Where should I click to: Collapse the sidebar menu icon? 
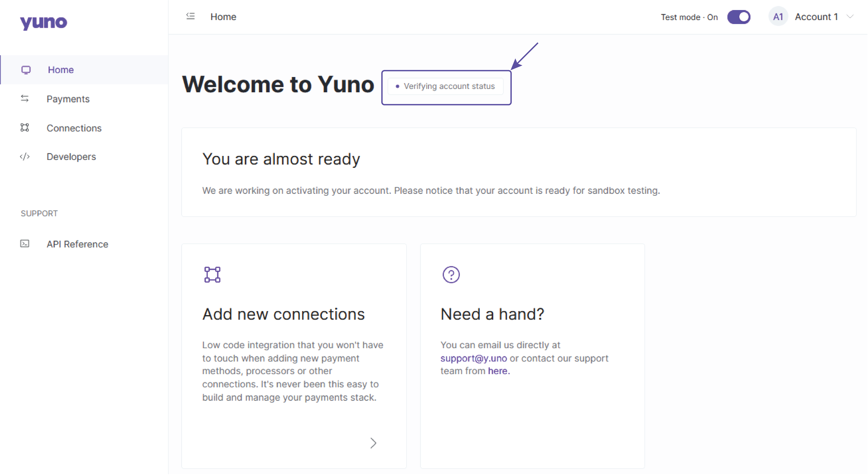point(191,16)
